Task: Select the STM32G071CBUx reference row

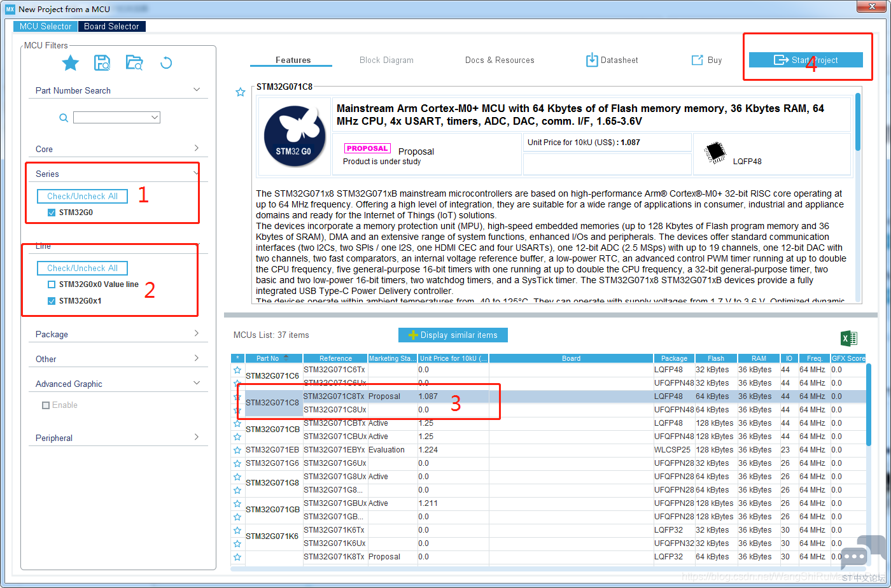Action: click(335, 437)
